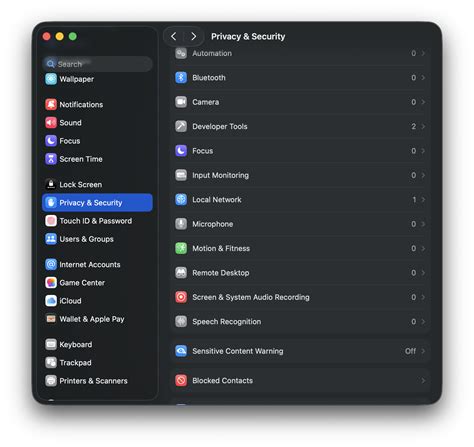Click the Screen & System Audio Recording icon
The image size is (474, 447).
point(181,297)
